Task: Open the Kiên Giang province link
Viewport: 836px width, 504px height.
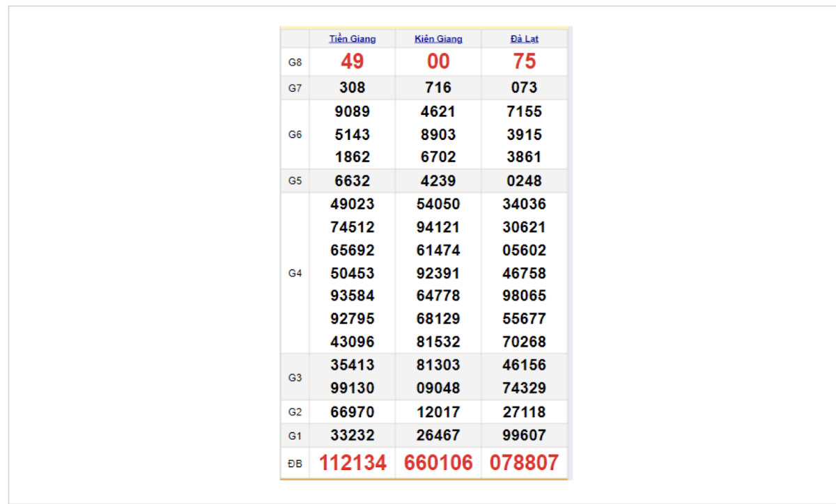Action: 438,39
